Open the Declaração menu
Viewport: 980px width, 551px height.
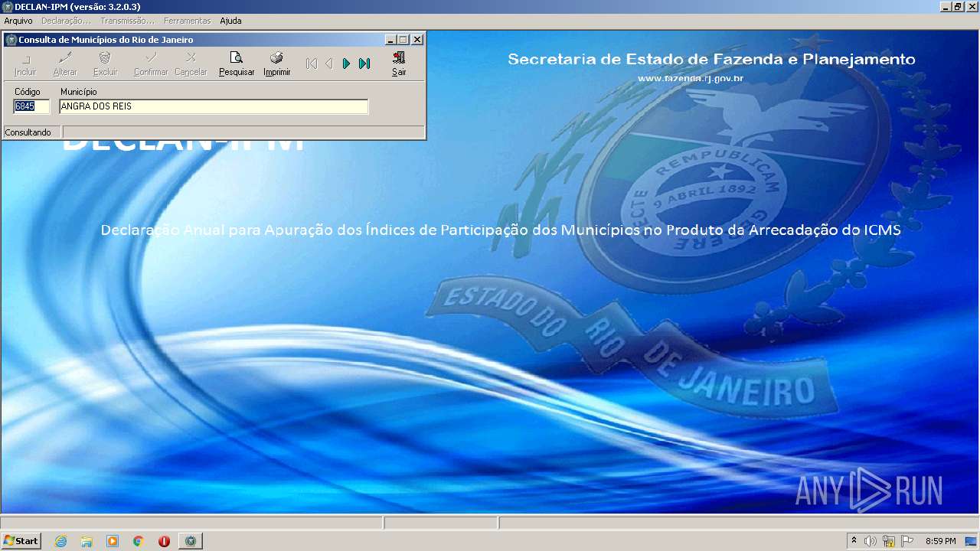point(66,21)
